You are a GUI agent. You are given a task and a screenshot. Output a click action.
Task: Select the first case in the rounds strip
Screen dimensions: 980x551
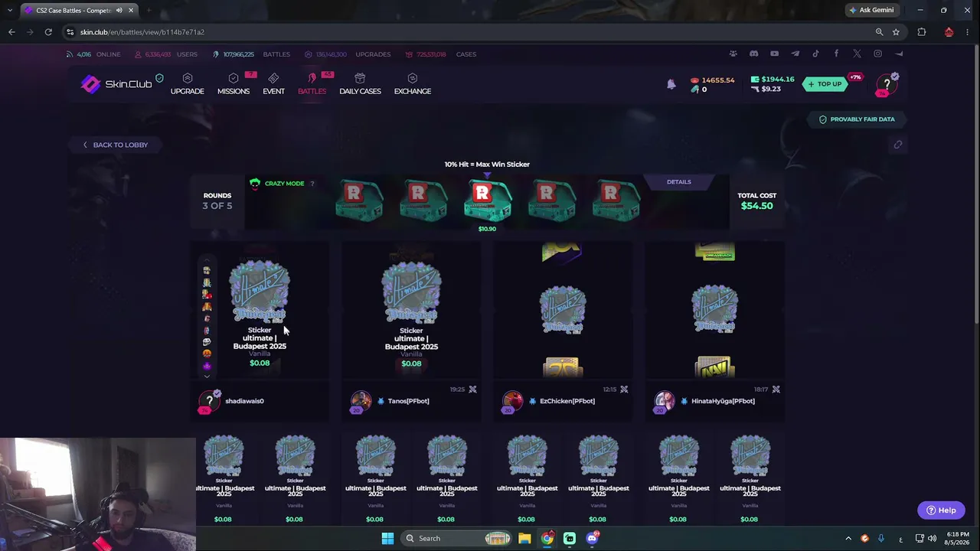[358, 202]
